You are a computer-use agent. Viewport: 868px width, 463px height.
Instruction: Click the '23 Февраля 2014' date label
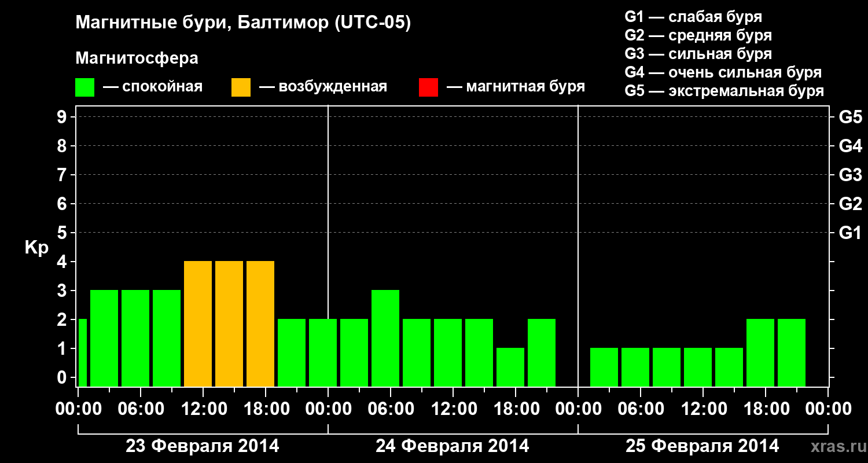[x=203, y=446]
